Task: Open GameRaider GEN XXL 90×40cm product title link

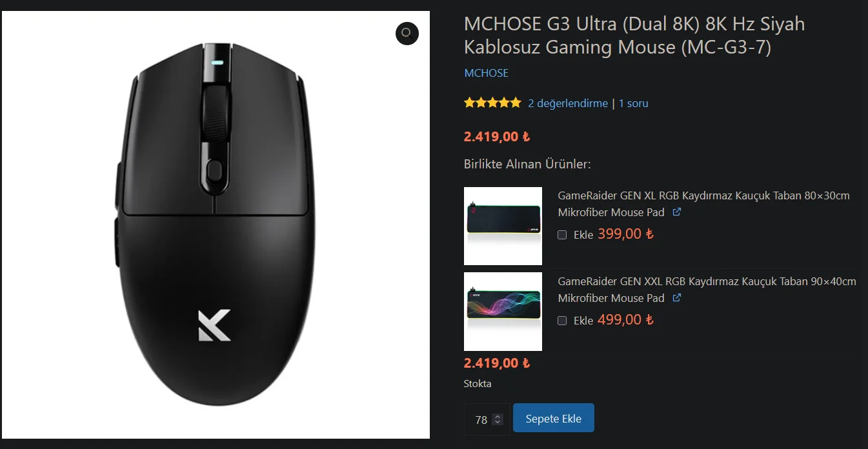Action: 707,290
